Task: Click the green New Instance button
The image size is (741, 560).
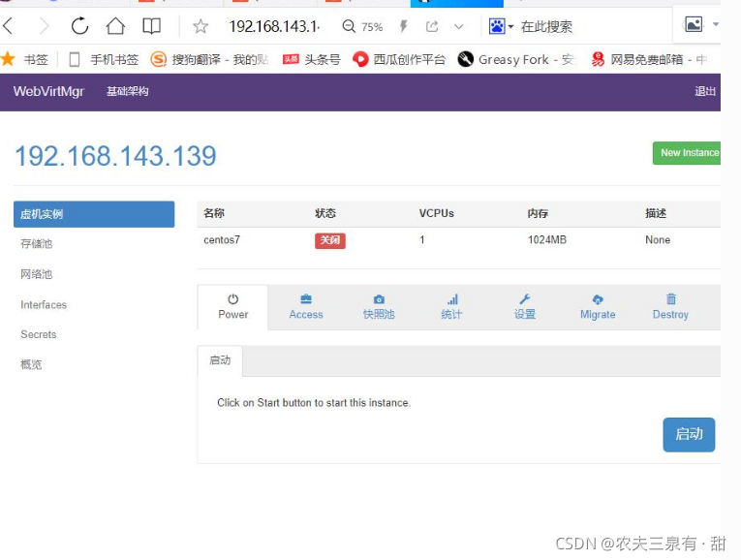Action: (x=687, y=153)
